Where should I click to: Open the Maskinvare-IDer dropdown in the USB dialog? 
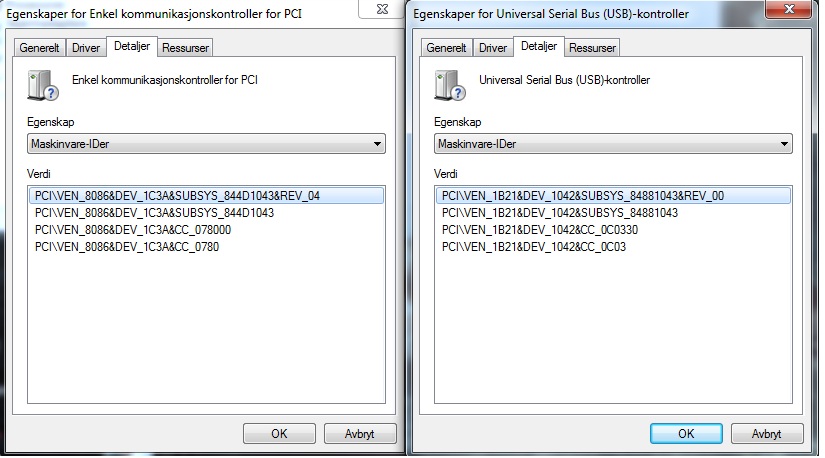click(x=613, y=144)
